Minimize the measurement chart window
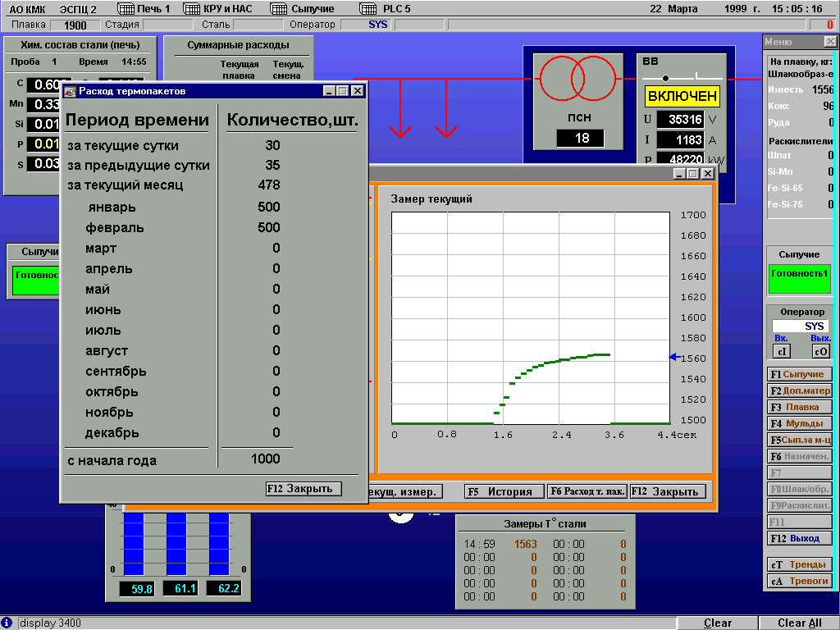This screenshot has width=840, height=630. [679, 174]
